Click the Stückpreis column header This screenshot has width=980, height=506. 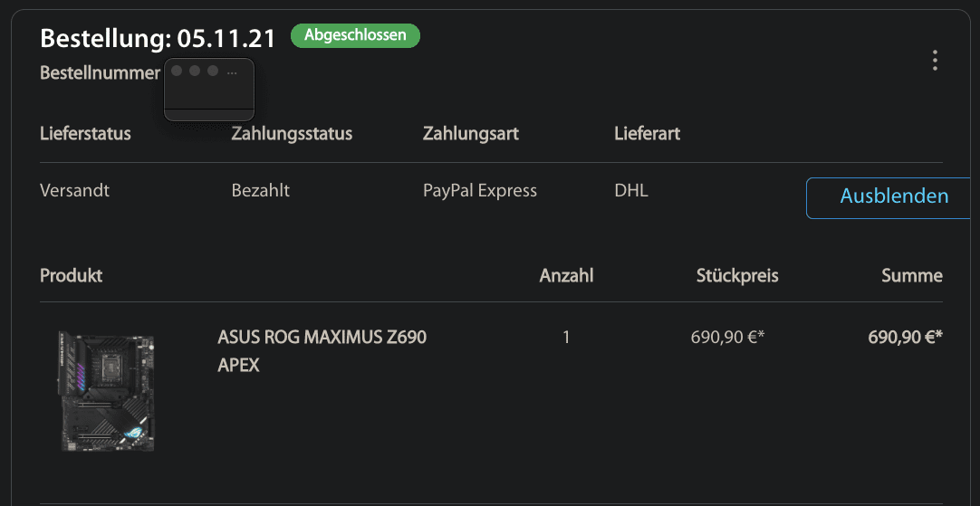tap(737, 275)
